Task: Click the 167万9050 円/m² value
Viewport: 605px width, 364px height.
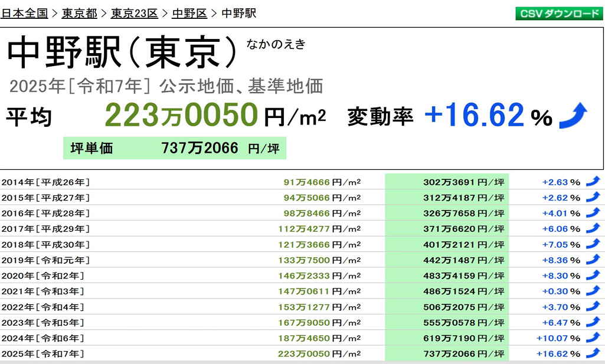Action: click(319, 323)
